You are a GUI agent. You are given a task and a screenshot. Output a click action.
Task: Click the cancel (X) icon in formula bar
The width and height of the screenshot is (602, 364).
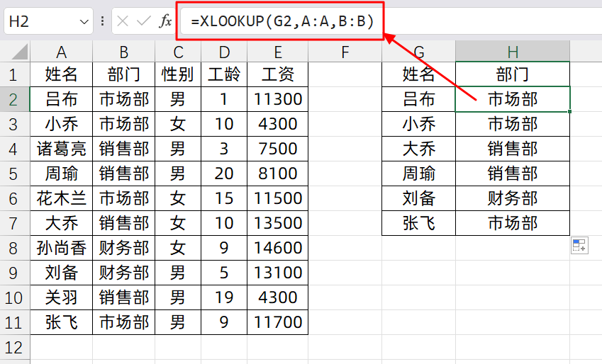coord(123,21)
